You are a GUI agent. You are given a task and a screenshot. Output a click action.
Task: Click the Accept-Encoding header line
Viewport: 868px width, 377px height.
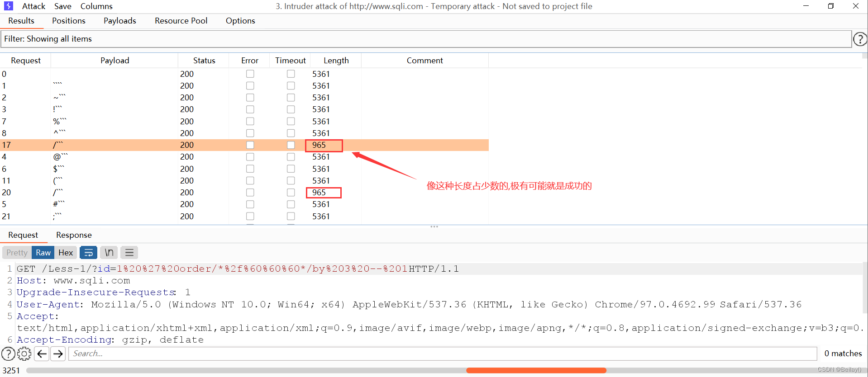(x=110, y=340)
